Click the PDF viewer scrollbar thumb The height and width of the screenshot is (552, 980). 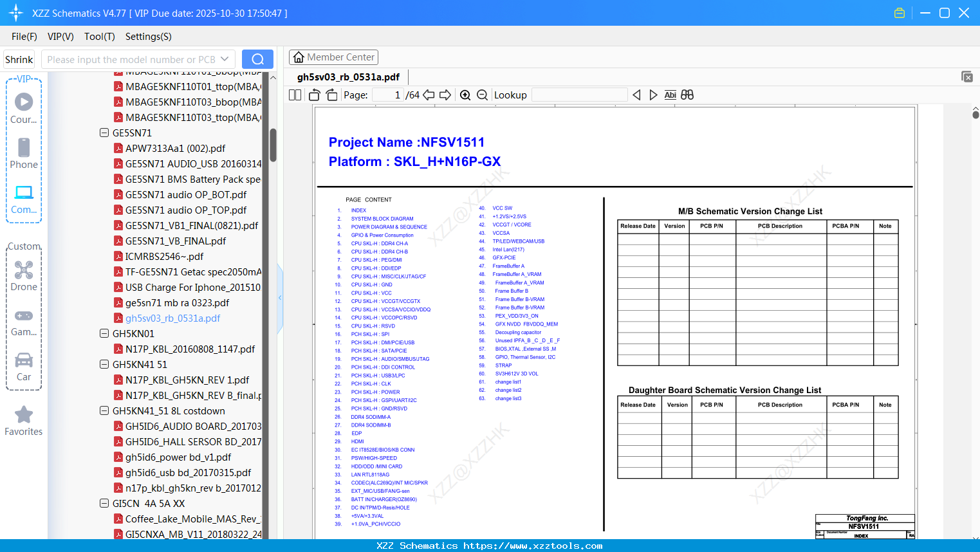click(975, 115)
